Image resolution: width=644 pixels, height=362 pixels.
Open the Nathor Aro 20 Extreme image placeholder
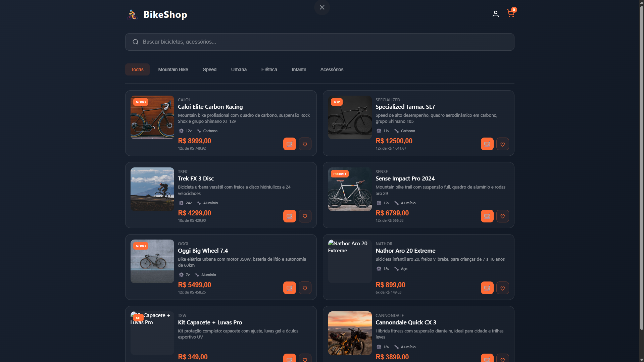(350, 261)
